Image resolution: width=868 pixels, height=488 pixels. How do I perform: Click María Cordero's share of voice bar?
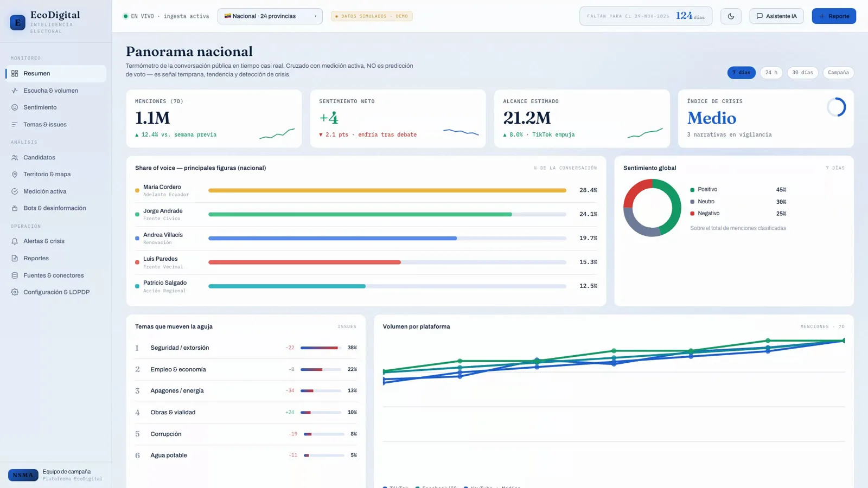click(x=387, y=190)
